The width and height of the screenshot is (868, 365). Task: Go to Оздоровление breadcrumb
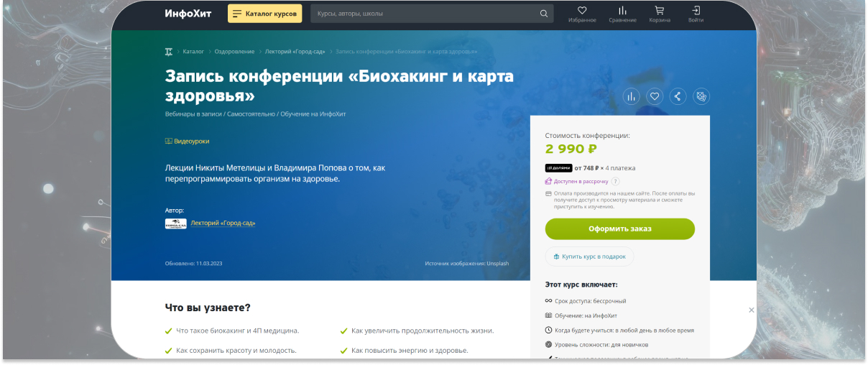(234, 52)
